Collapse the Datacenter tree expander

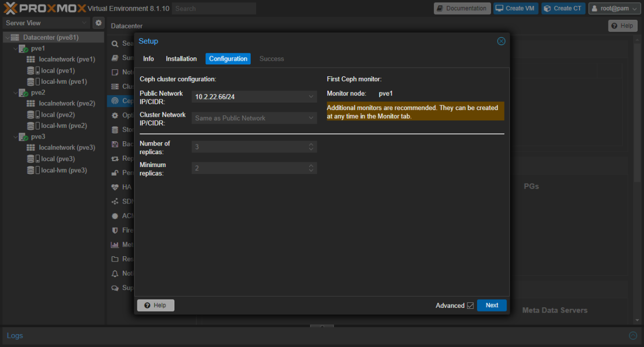pos(8,38)
